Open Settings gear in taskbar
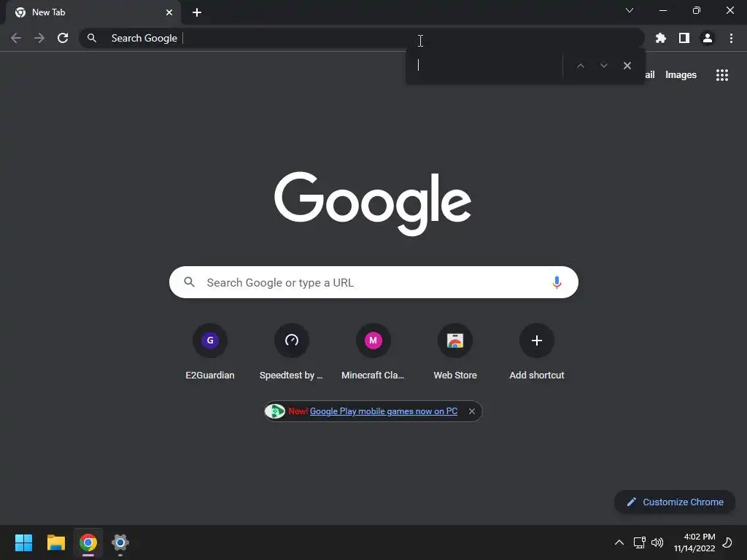This screenshot has width=747, height=560. [120, 542]
